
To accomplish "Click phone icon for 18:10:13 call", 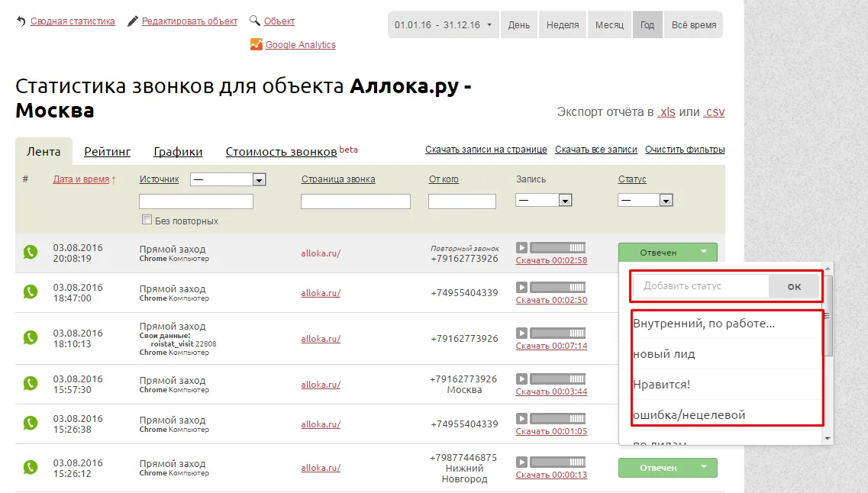I will [31, 337].
